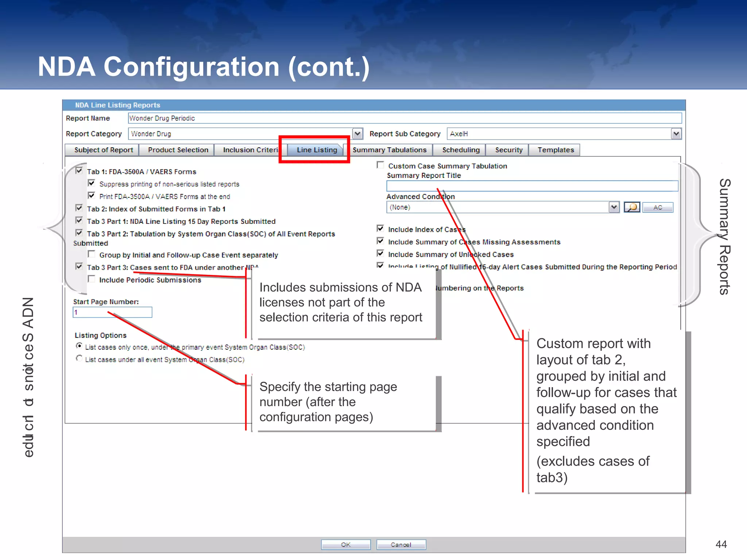Click the Report Sub Category AxelH combo box

tap(564, 134)
